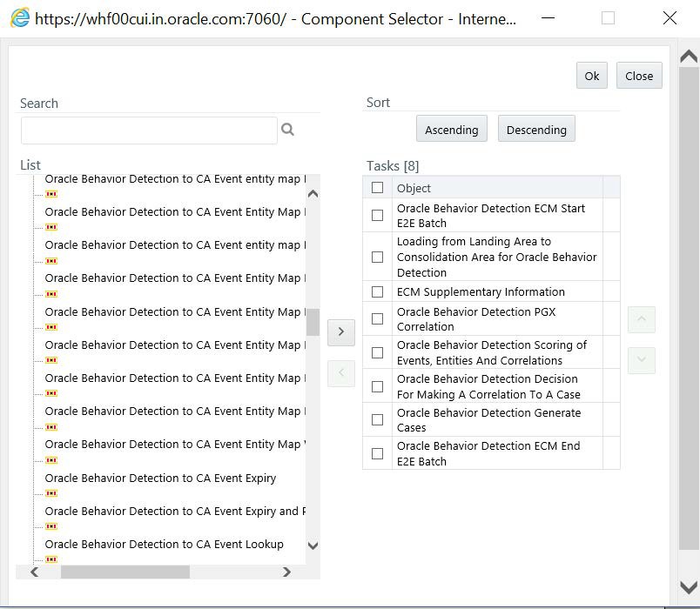Click the search magnifier icon

point(288,129)
